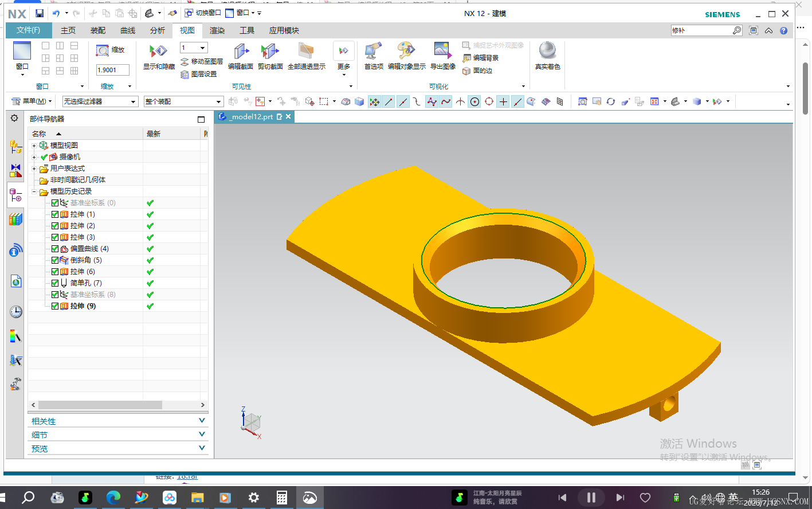Click the Edit Object Display icon
812x509 pixels.
406,51
